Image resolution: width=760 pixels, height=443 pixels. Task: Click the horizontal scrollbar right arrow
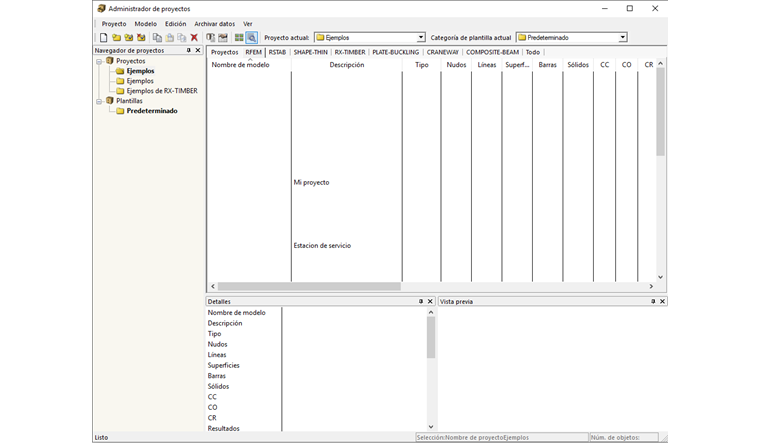coord(651,286)
